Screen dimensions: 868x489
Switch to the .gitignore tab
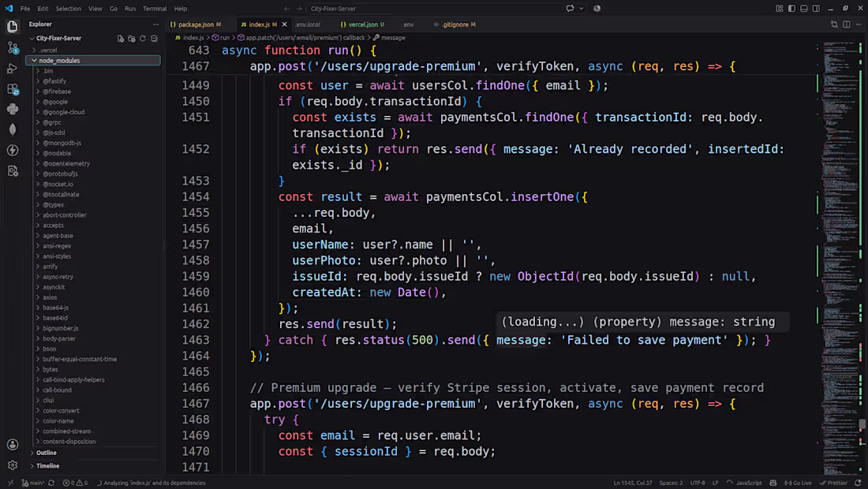click(455, 24)
